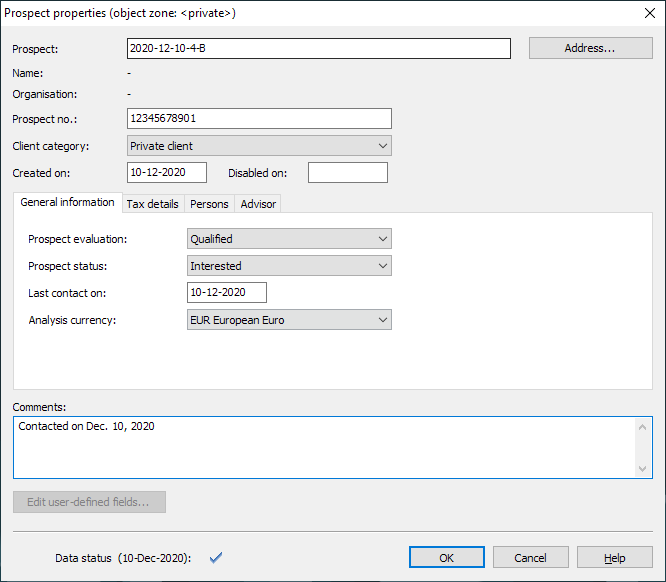This screenshot has width=666, height=582.
Task: Open the Persons tab
Action: [x=209, y=204]
